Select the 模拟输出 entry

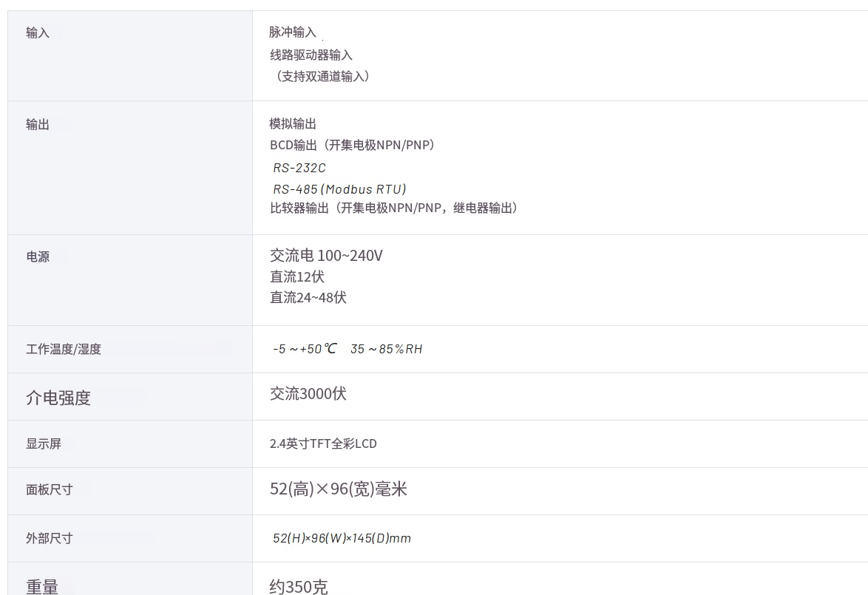(x=293, y=123)
